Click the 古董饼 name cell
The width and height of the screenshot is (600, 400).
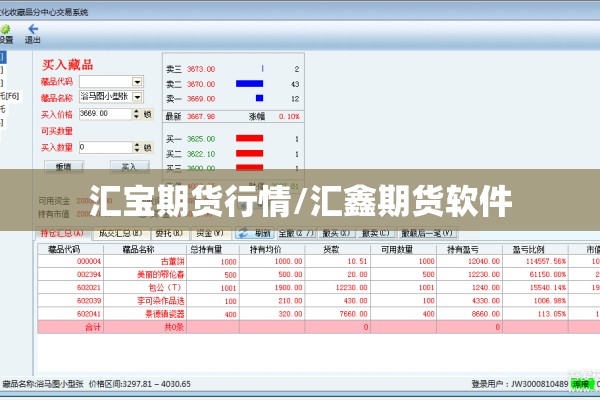coord(173,261)
